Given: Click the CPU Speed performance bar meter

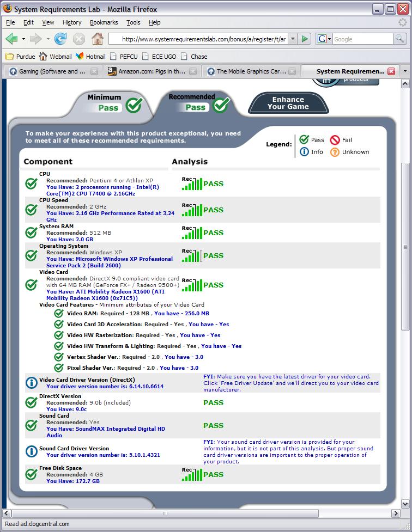Looking at the screenshot, I should (192, 210).
